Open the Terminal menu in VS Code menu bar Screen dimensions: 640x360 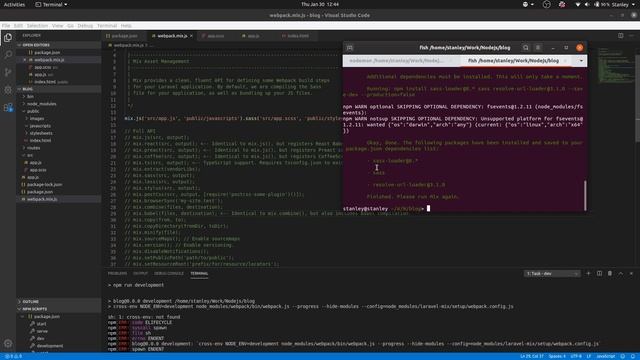(107, 25)
